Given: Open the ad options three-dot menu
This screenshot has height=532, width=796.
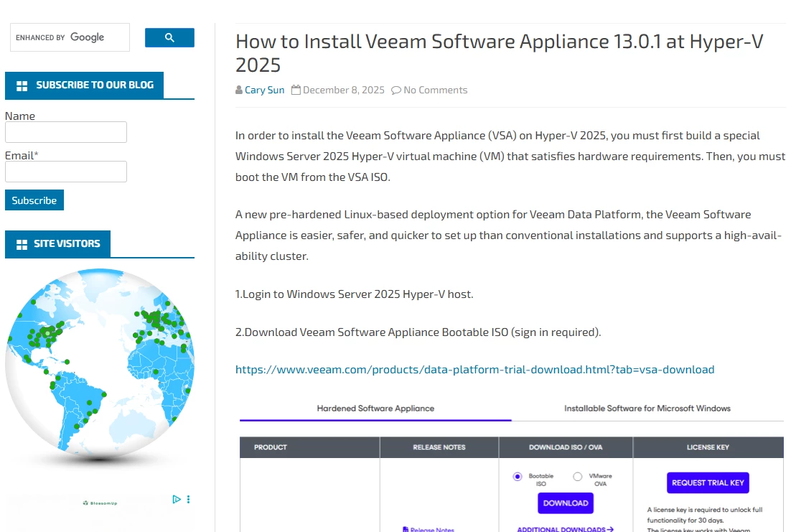Looking at the screenshot, I should coord(188,500).
